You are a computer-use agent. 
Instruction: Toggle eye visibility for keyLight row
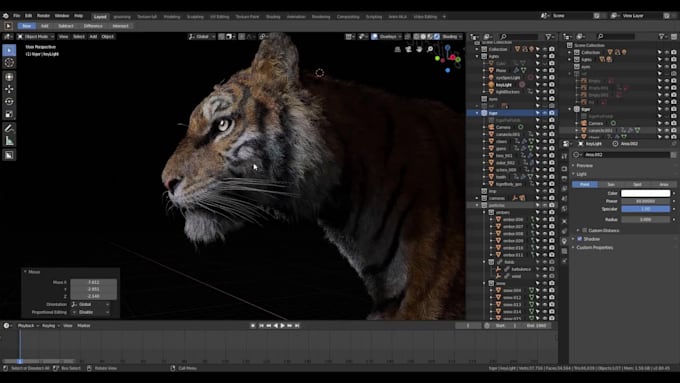click(545, 85)
